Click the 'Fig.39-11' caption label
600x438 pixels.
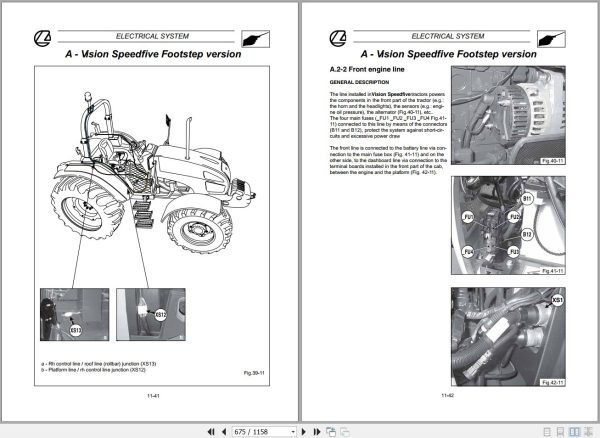pos(254,373)
